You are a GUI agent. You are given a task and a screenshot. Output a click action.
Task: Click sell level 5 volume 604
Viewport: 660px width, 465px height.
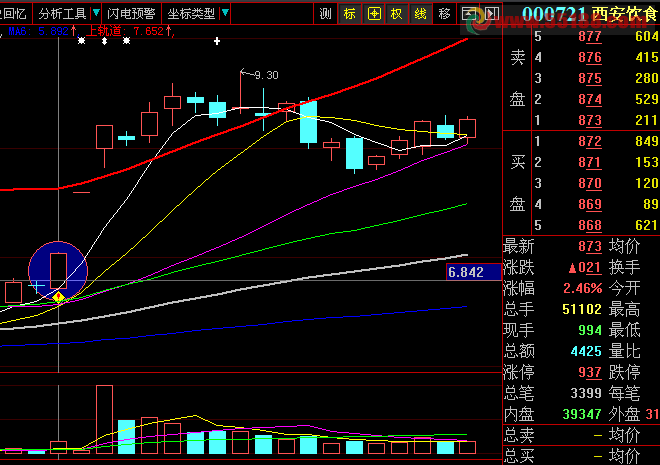647,37
